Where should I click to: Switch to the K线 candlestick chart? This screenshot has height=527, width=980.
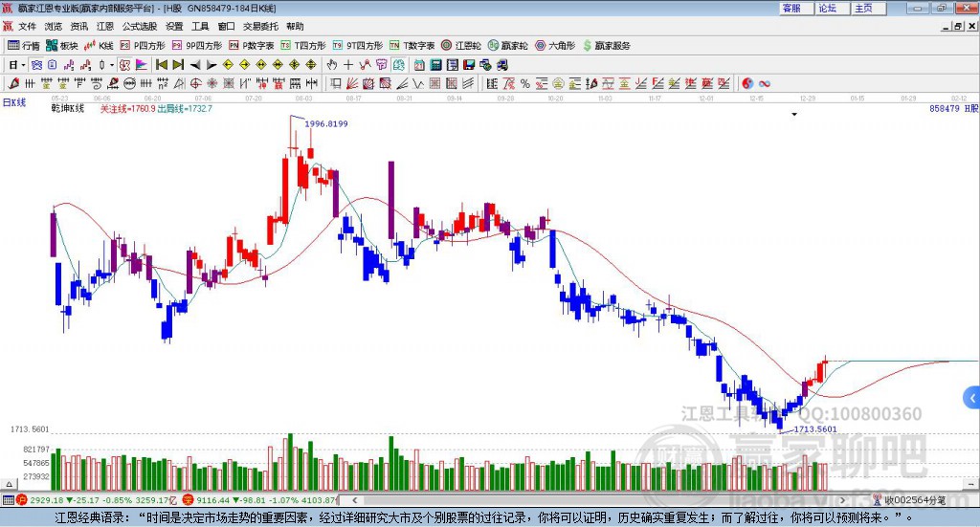(99, 46)
